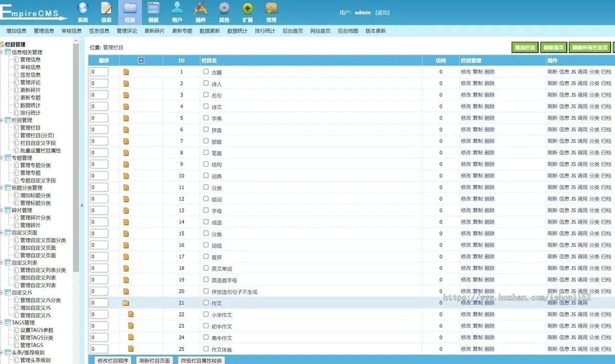Collapse the TAGS管理 tree node
Image resolution: width=615 pixels, height=364 pixels.
(x=2, y=323)
